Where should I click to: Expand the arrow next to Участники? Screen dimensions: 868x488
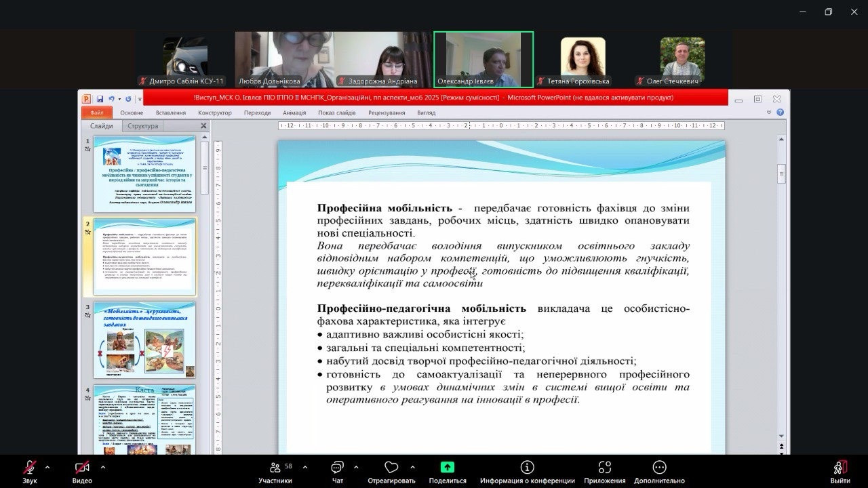click(x=304, y=467)
